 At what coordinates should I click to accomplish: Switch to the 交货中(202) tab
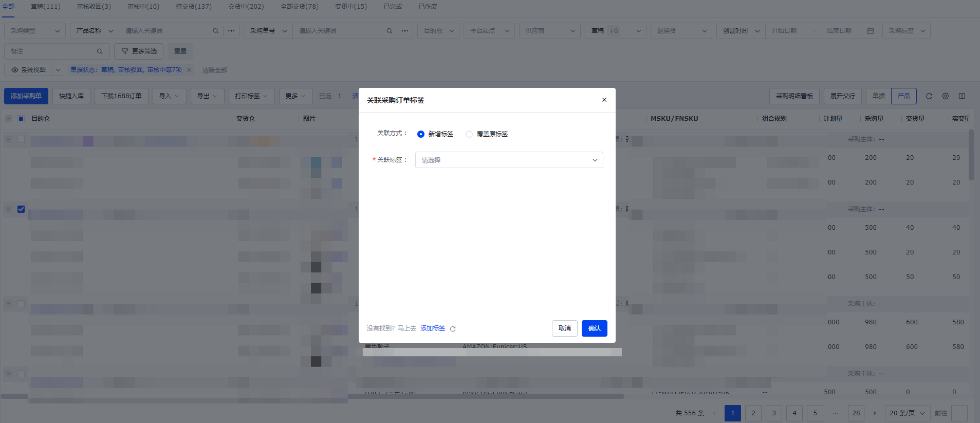(x=246, y=7)
